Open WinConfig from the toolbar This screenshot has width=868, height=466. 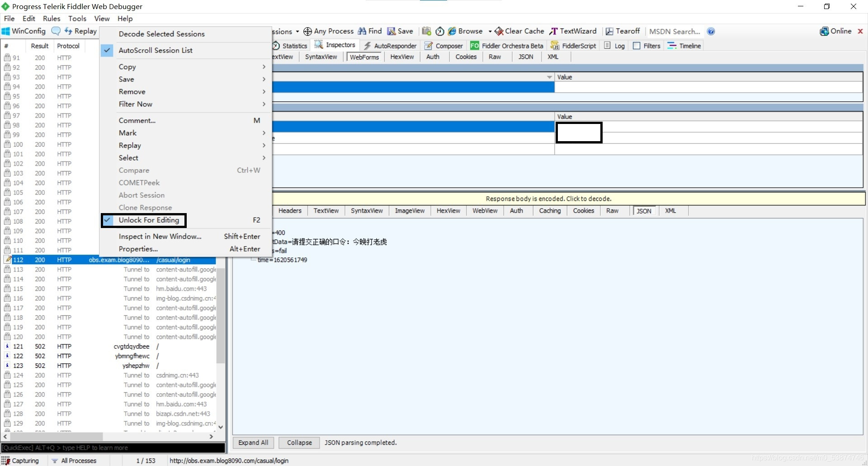[24, 31]
